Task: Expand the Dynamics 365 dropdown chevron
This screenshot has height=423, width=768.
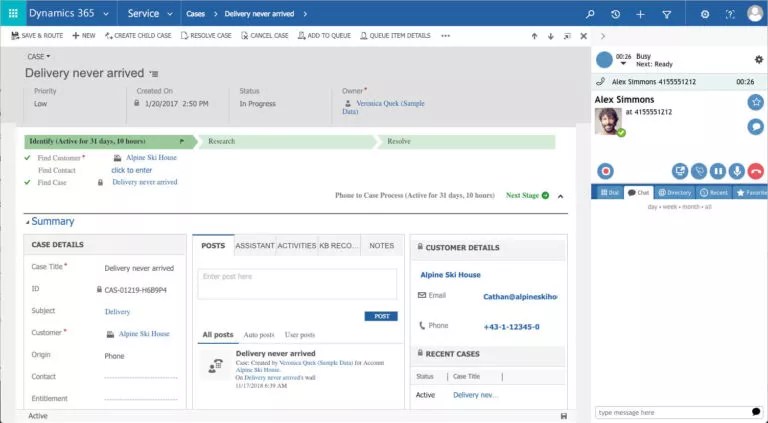Action: click(x=106, y=14)
